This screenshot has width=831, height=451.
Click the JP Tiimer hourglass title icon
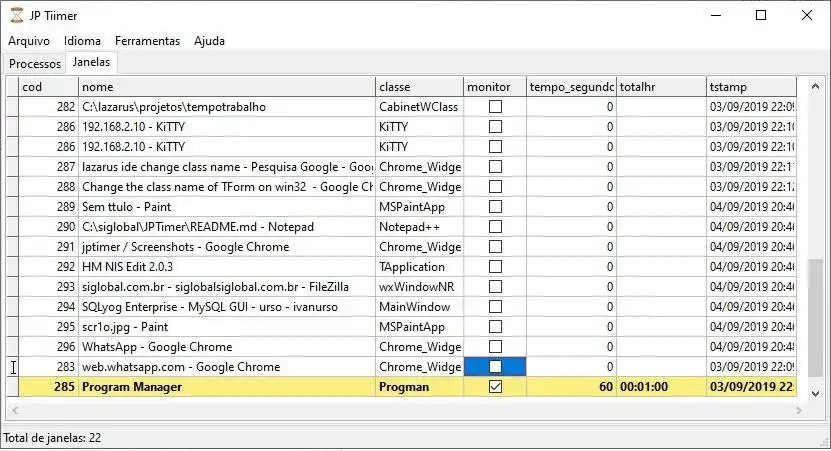[x=17, y=15]
